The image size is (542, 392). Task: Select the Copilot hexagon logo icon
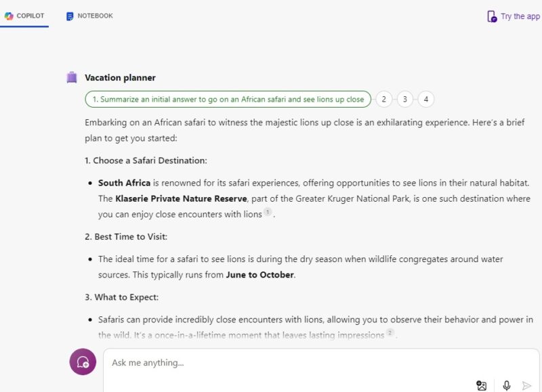pos(8,14)
